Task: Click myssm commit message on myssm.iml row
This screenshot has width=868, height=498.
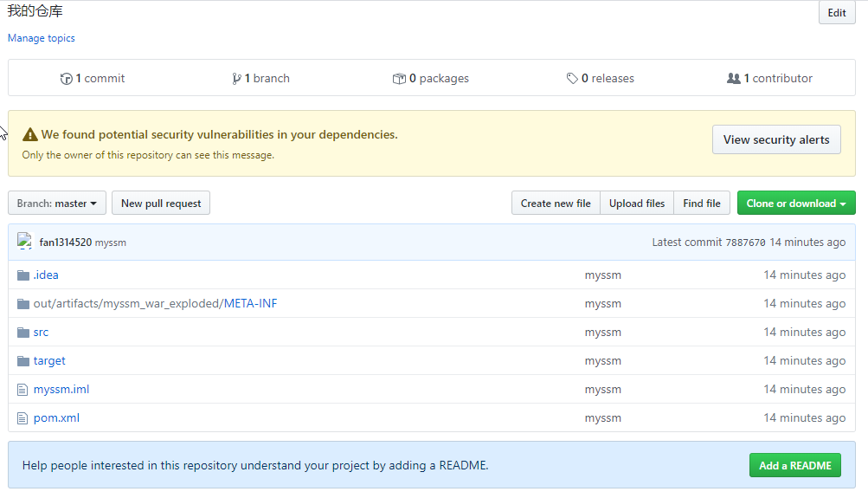Action: click(x=603, y=390)
